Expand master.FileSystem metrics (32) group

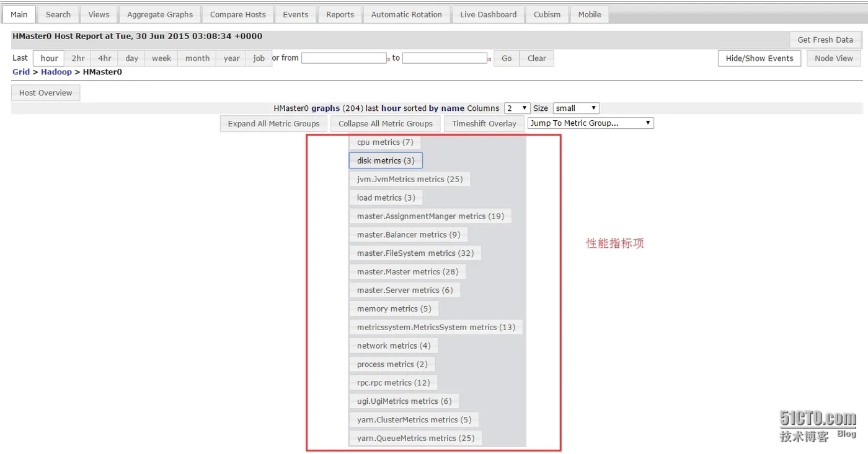pos(415,253)
